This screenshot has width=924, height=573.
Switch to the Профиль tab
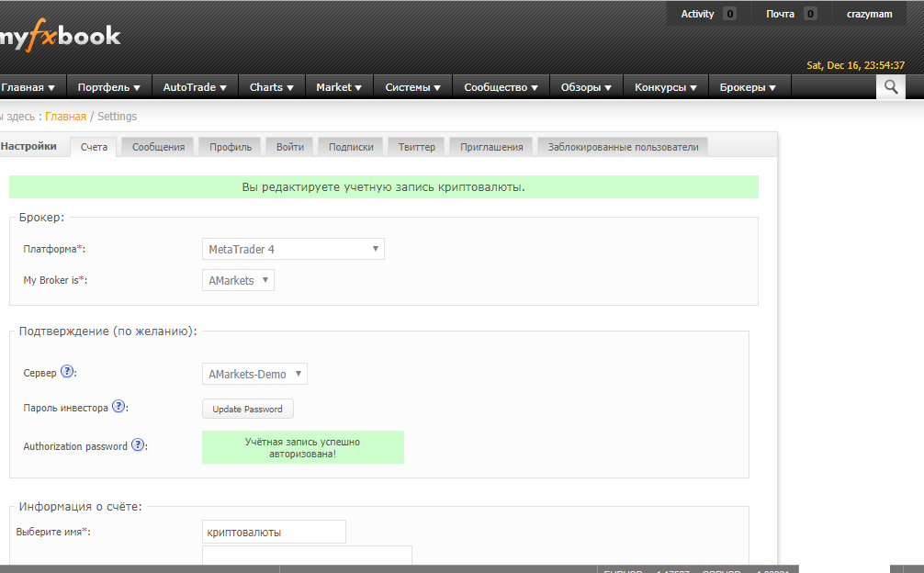pos(231,147)
